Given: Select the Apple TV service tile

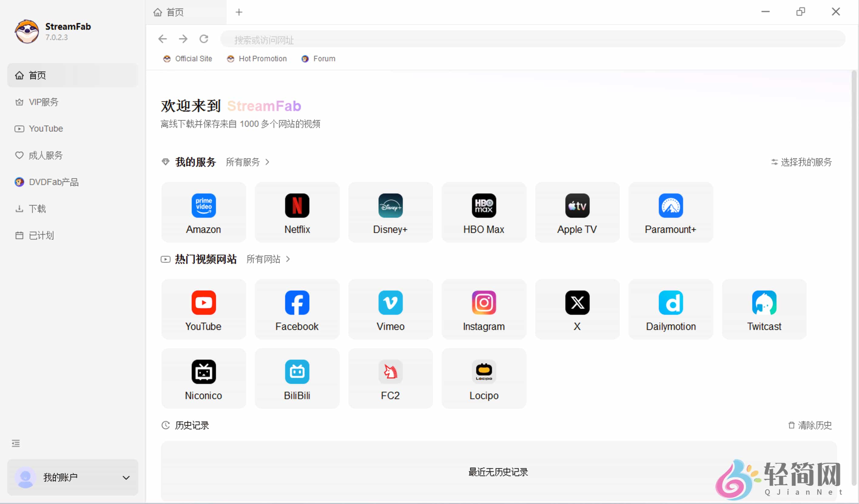Looking at the screenshot, I should [x=577, y=212].
